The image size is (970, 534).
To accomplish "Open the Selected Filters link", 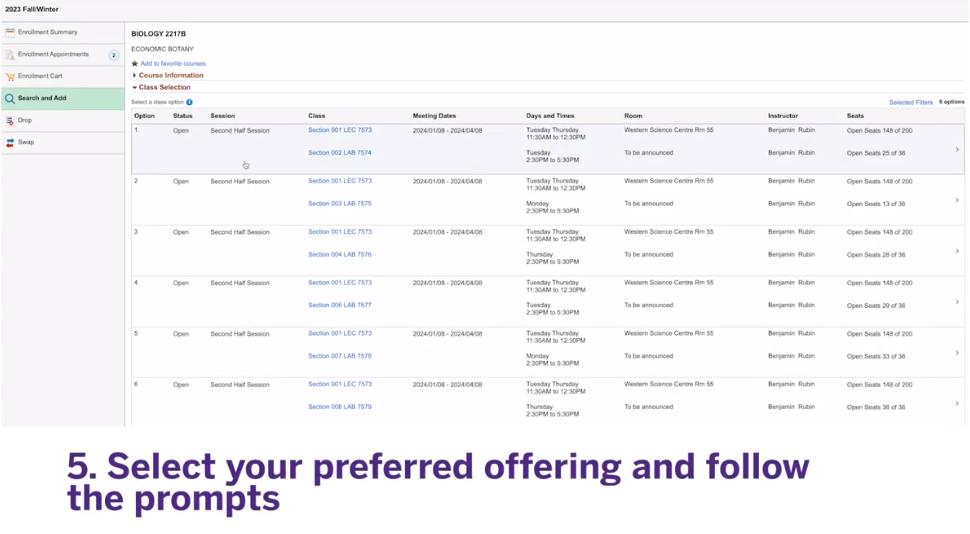I will 911,102.
